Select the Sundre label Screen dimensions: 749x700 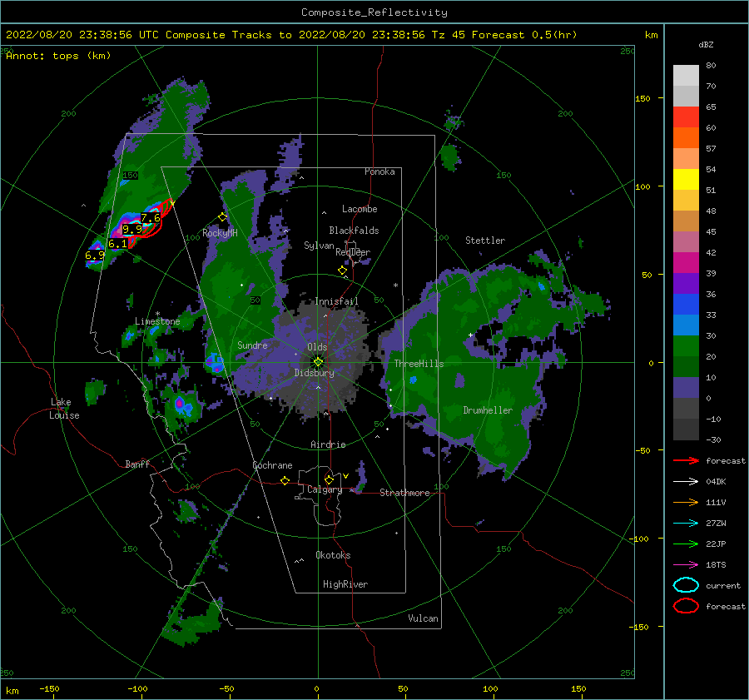[252, 345]
